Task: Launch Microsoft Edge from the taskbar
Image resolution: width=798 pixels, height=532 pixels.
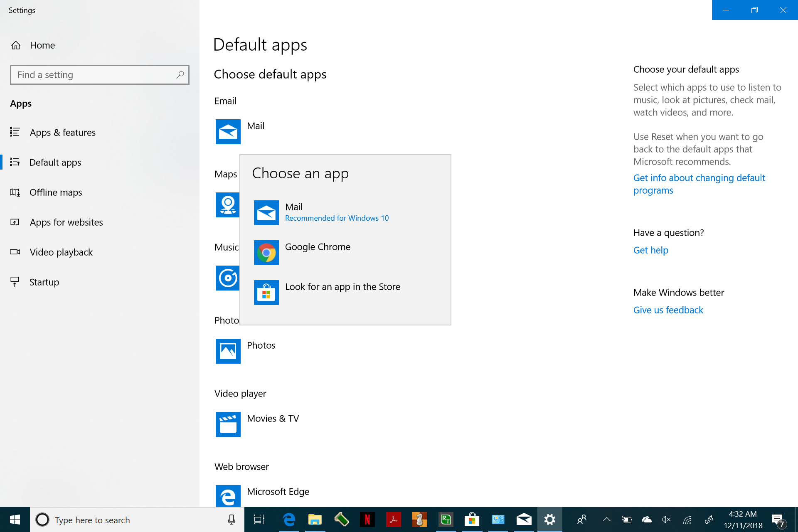Action: (x=289, y=520)
